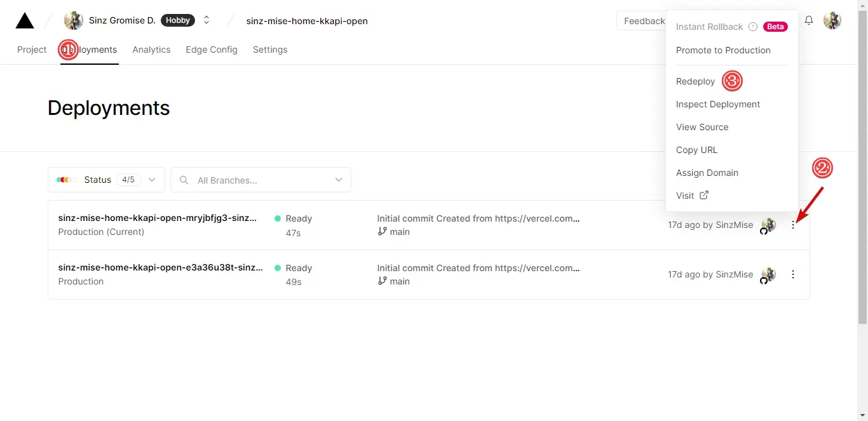Click SinzMise avatar in mryjbfjg3 row
The image size is (868, 421).
coord(769,225)
